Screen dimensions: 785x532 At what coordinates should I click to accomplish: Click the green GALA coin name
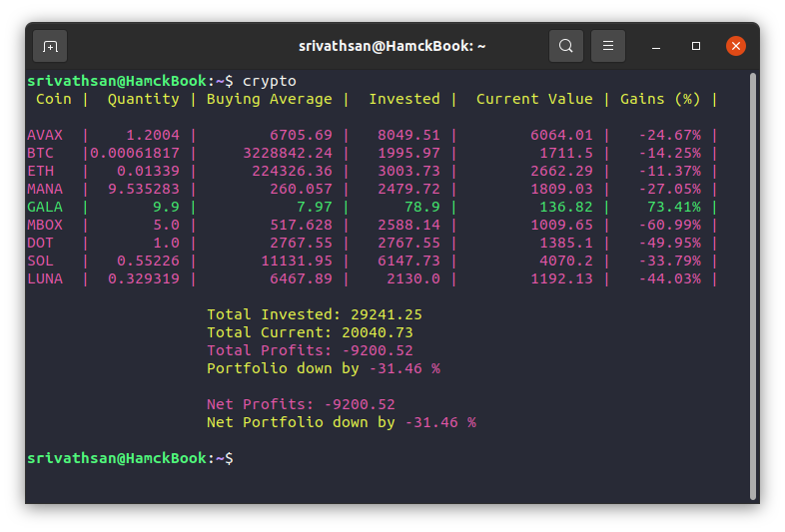[x=45, y=208]
